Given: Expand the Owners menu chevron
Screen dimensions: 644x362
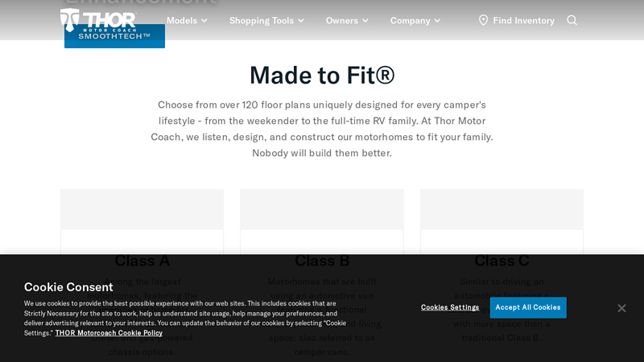Looking at the screenshot, I should [365, 21].
